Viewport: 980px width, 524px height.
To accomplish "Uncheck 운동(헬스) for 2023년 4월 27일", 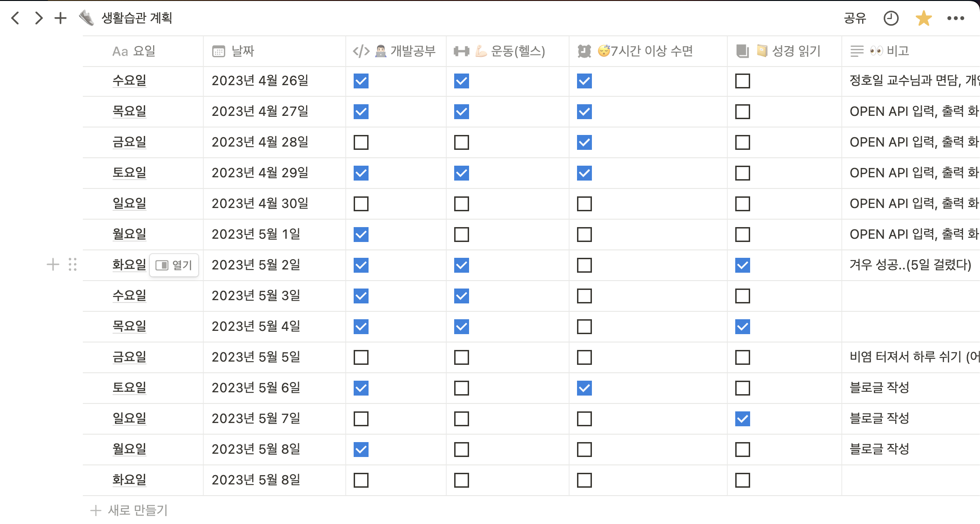I will click(461, 112).
